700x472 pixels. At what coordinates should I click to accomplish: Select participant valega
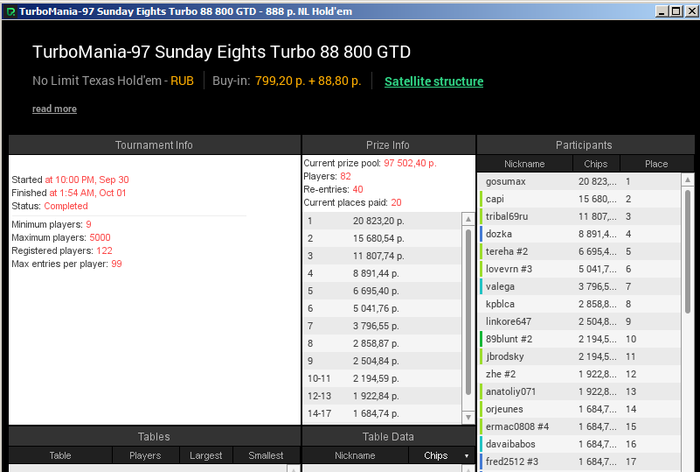pos(579,286)
